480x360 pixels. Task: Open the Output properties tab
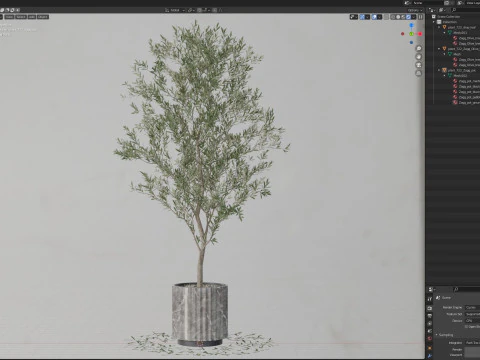[430, 316]
